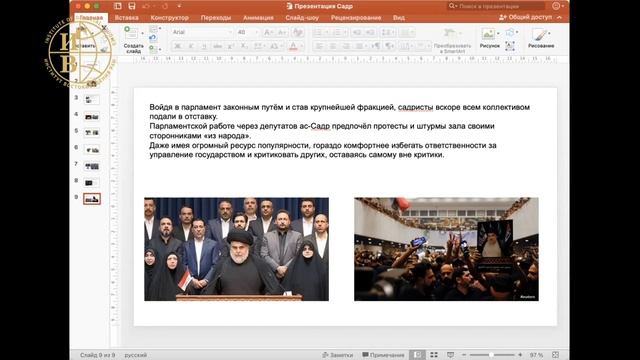Toggle italic formatting (К)
This screenshot has height=360, width=640.
(x=191, y=46)
